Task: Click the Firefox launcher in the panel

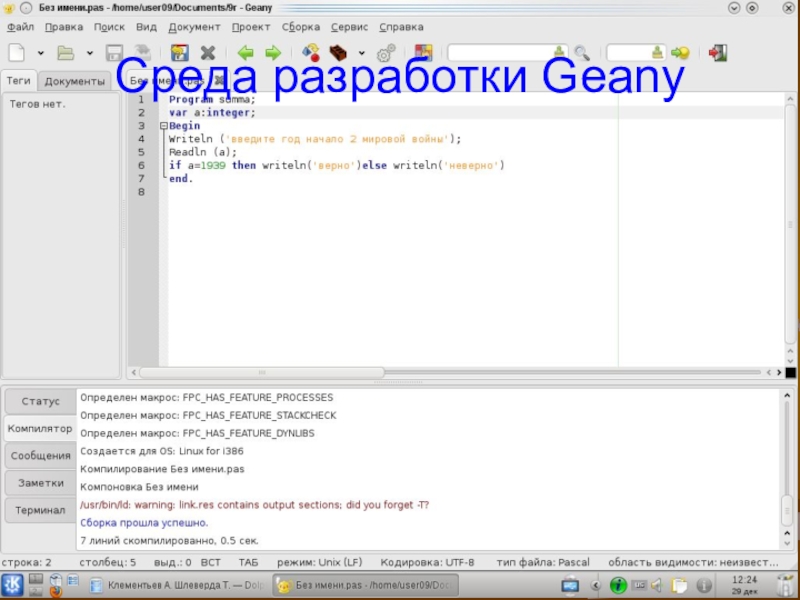Action: point(56,591)
